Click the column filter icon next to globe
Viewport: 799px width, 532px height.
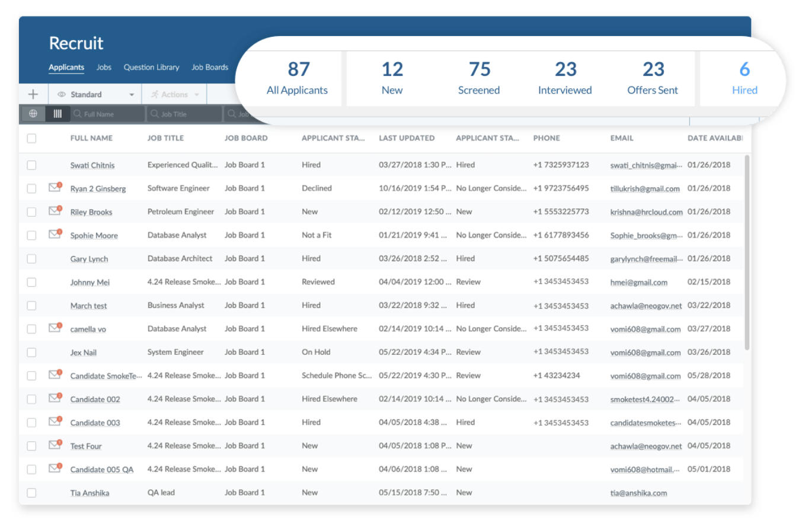click(x=57, y=113)
